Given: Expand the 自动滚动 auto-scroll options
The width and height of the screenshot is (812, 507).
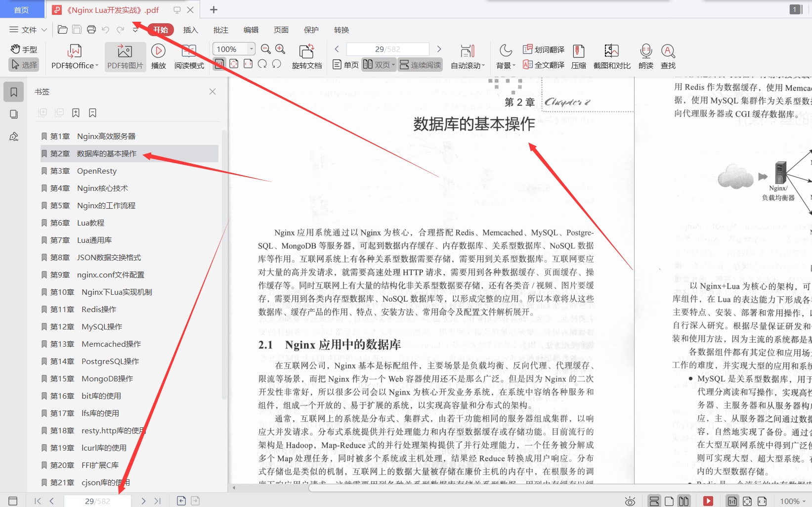Looking at the screenshot, I should (x=467, y=56).
